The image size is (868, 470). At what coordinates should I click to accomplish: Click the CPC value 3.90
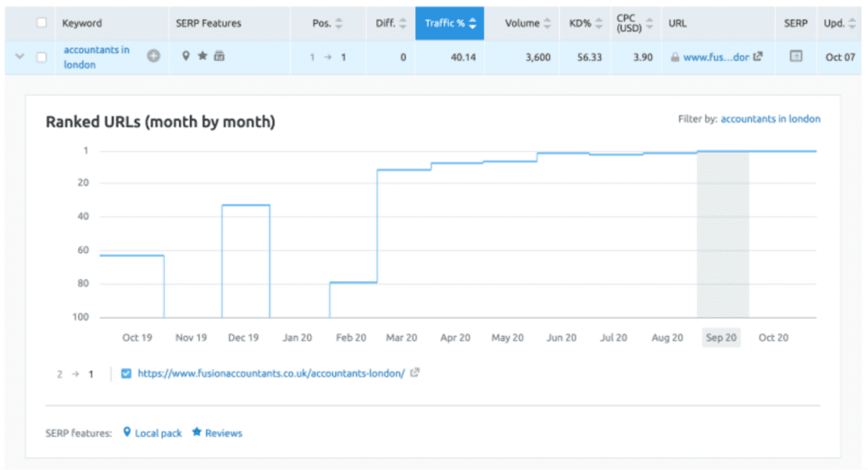click(x=643, y=57)
